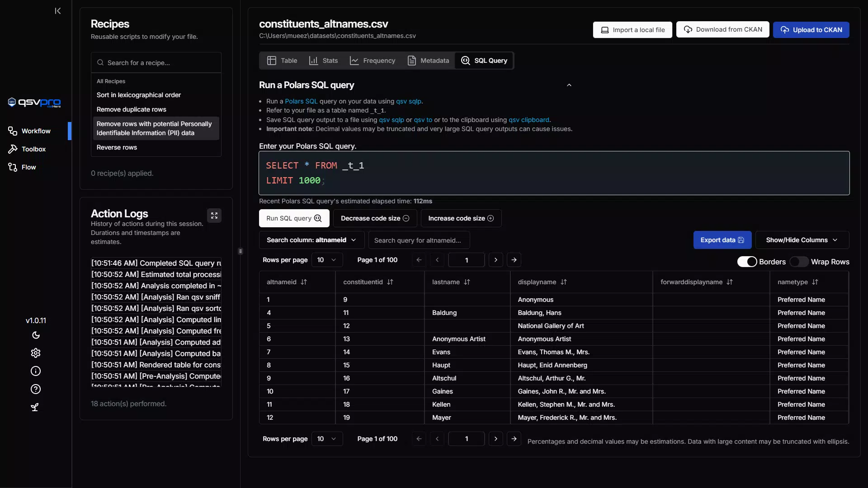868x488 pixels.
Task: Click Upload to CKAN button
Action: 811,30
